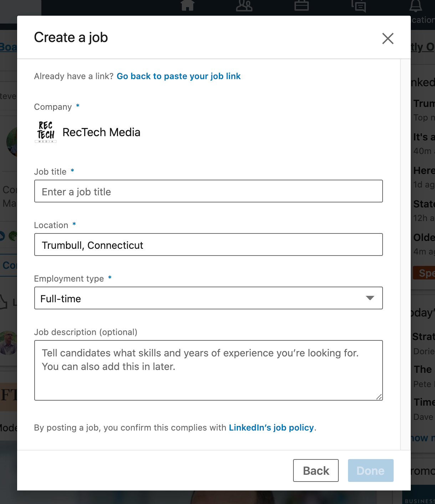Click the RecTech Media company logo

[x=45, y=132]
